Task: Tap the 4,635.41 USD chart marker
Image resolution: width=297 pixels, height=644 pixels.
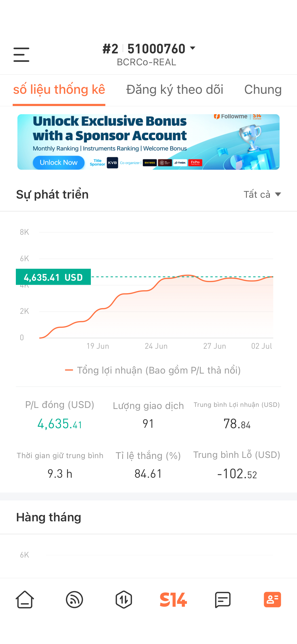Action: click(53, 277)
